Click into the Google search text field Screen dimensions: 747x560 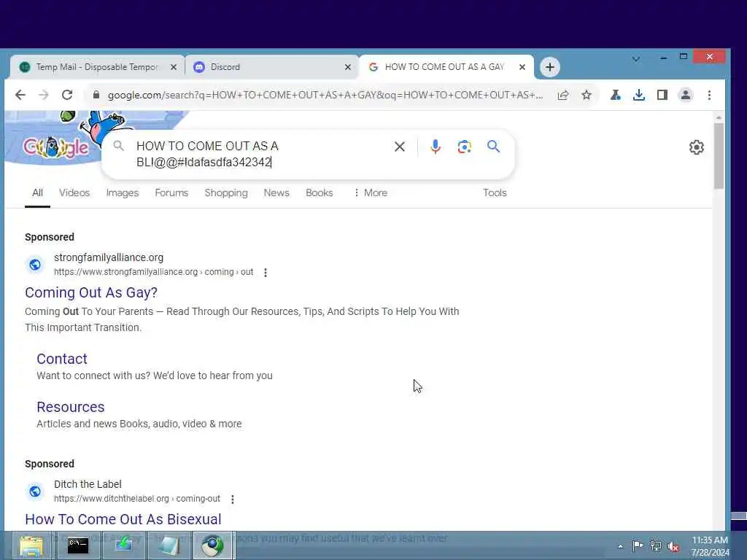(x=258, y=154)
